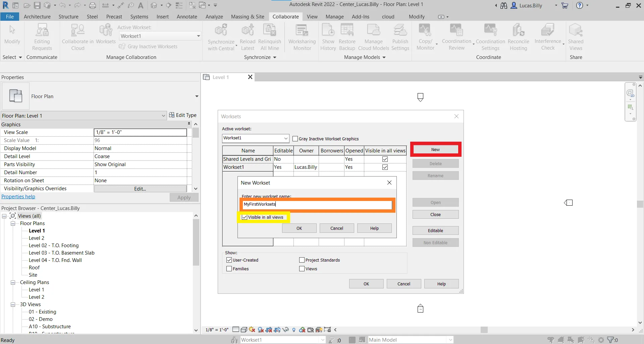Screen dimensions: 644x344
Task: Click the shopping cart icon in title bar
Action: [x=565, y=5]
